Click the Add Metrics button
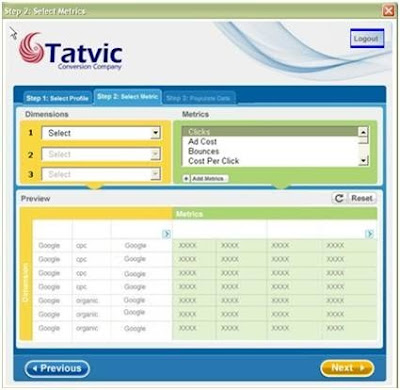Viewport: 400px width, 390px height. point(209,179)
